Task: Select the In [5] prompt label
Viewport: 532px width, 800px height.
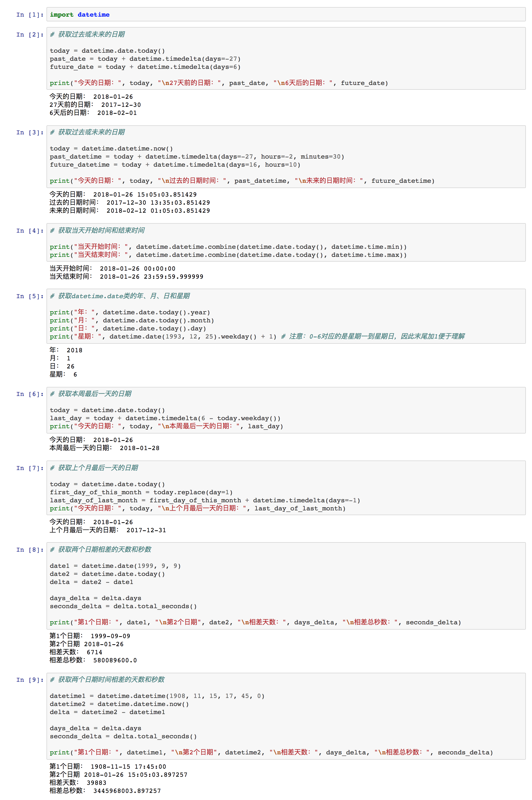Action: (x=30, y=296)
